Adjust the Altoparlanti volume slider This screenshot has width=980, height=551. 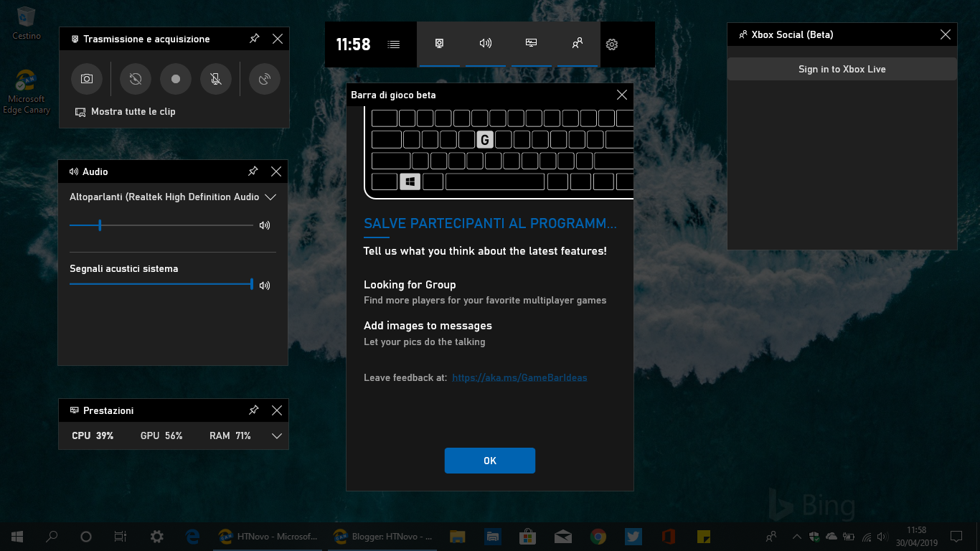(x=161, y=225)
